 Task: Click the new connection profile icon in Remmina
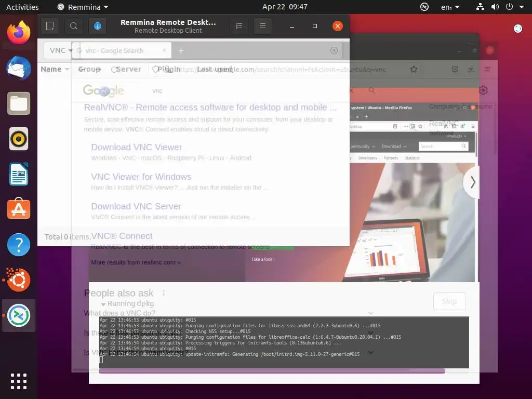[x=50, y=26]
